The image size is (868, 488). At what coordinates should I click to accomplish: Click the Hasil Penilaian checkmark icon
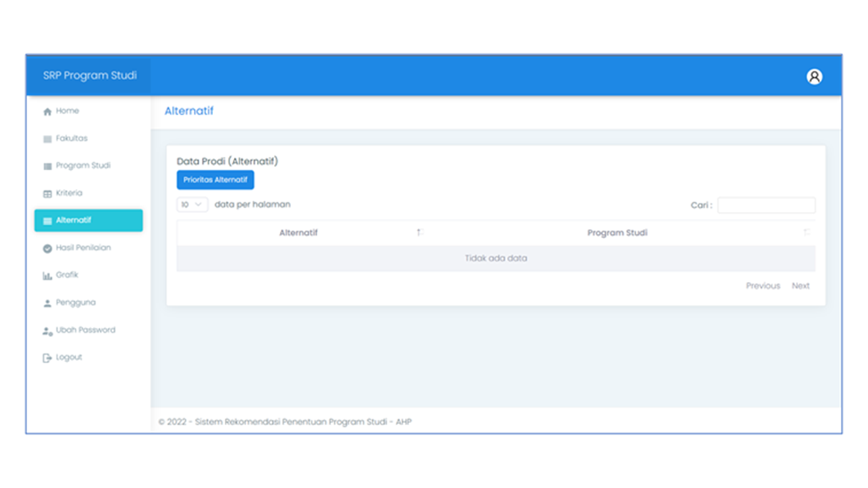[x=47, y=249]
